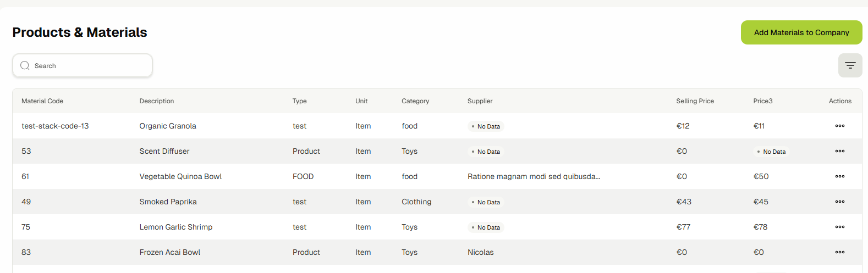Screen dimensions: 868x273
Task: Select the Category column header
Action: 415,101
